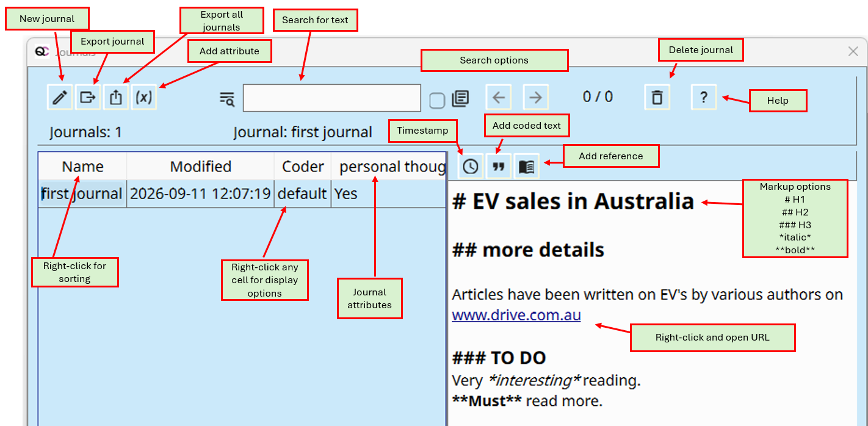Image resolution: width=868 pixels, height=426 pixels.
Task: Toggle the checkbox beside the search field
Action: click(x=437, y=100)
